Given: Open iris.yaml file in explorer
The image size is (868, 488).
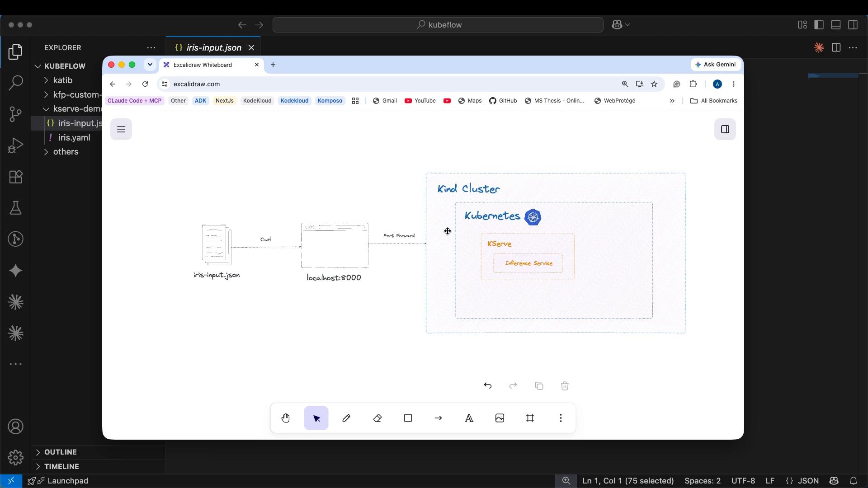Looking at the screenshot, I should pos(74,138).
